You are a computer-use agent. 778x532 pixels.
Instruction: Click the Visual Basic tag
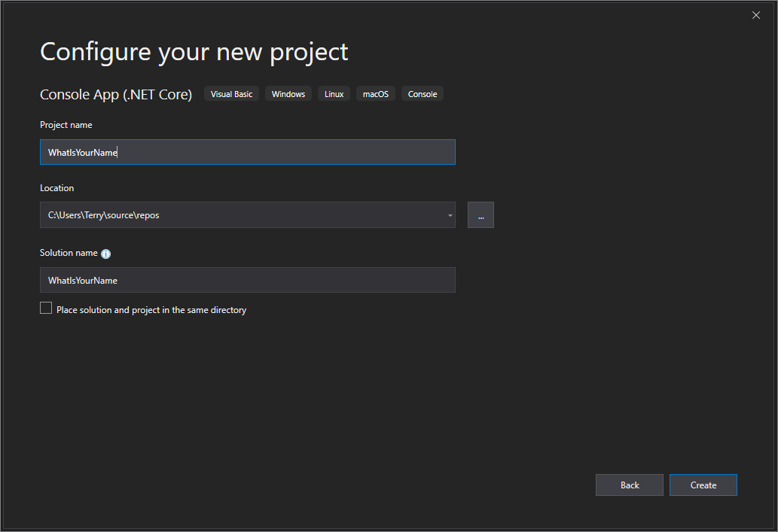click(231, 94)
